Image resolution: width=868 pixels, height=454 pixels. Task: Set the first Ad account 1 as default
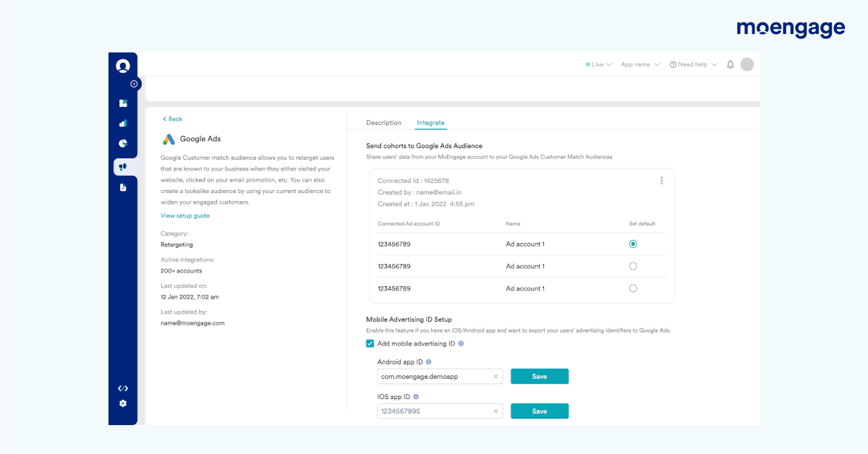633,244
